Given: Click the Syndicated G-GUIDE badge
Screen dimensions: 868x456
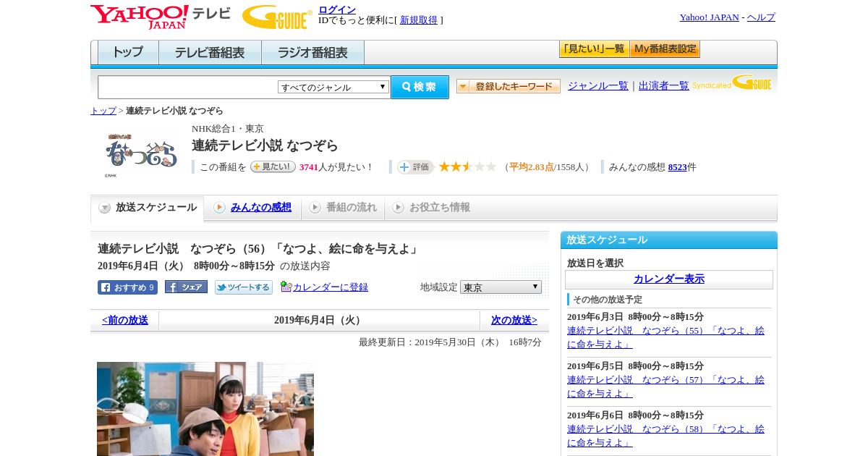Looking at the screenshot, I should pos(731,83).
